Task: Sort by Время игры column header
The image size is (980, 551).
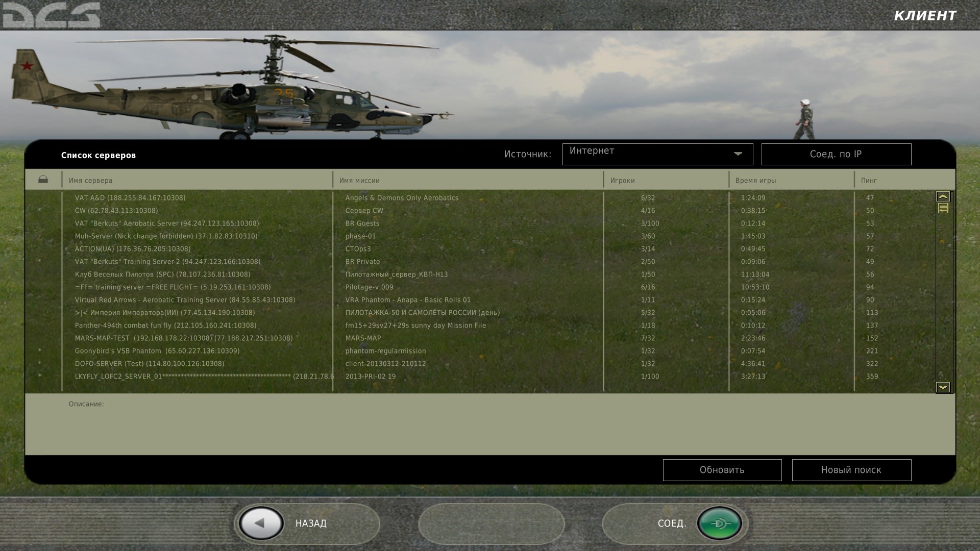Action: [756, 181]
